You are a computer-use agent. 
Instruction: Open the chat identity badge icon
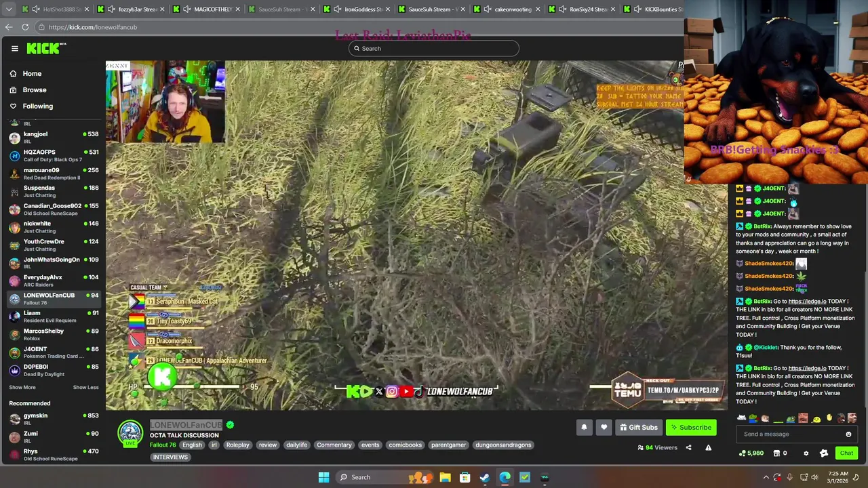[824, 453]
